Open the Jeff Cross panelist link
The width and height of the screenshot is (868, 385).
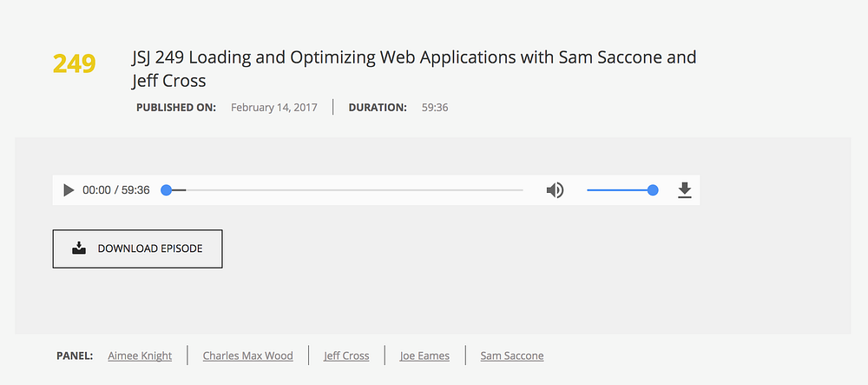tap(346, 355)
